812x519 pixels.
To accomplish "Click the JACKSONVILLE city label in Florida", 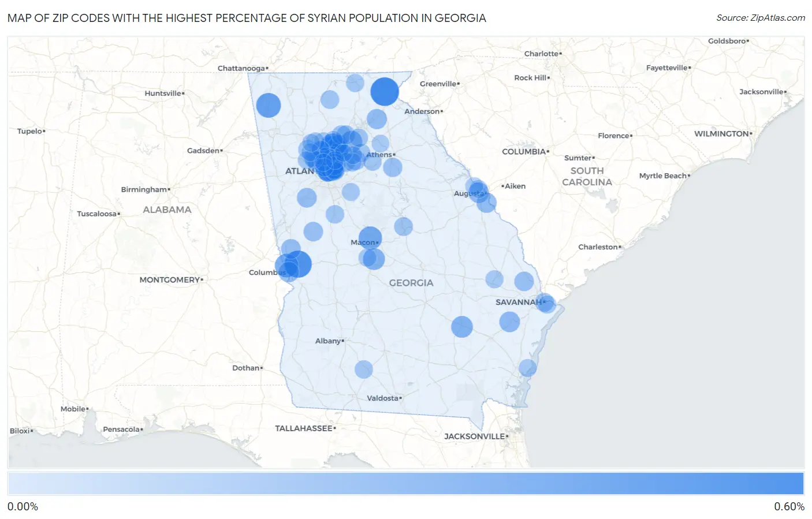I will click(475, 436).
